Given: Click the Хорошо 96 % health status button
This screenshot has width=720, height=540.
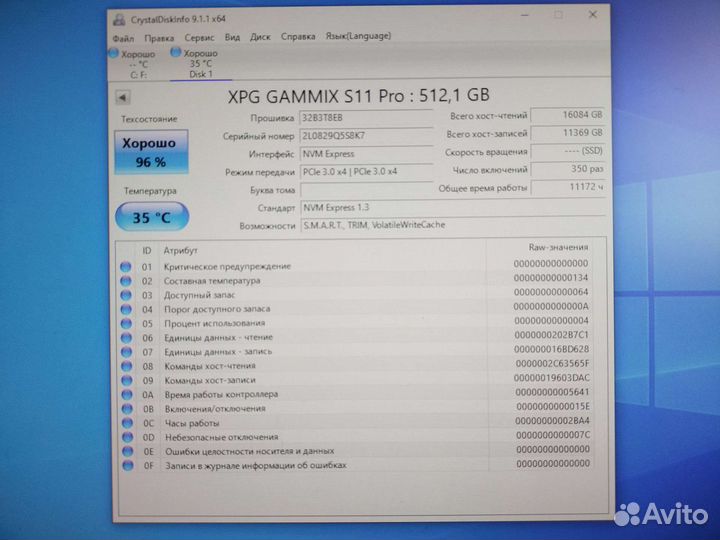Looking at the screenshot, I should [x=151, y=152].
